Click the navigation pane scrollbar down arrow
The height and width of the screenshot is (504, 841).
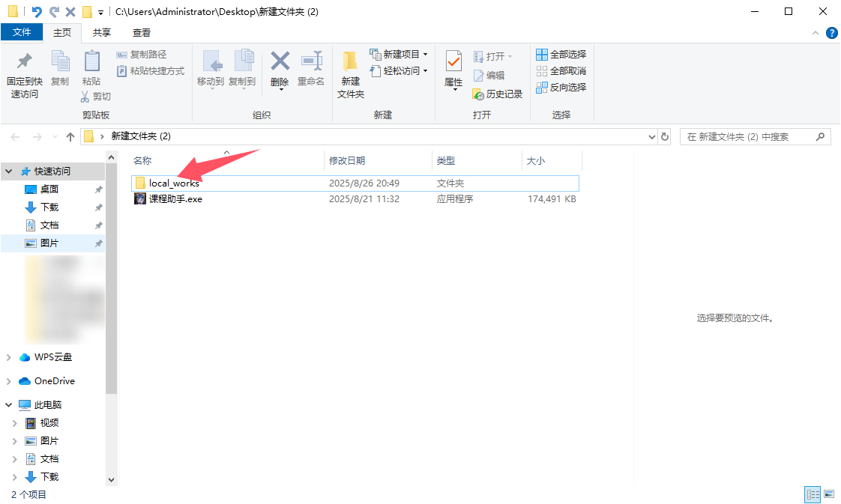pos(111,480)
